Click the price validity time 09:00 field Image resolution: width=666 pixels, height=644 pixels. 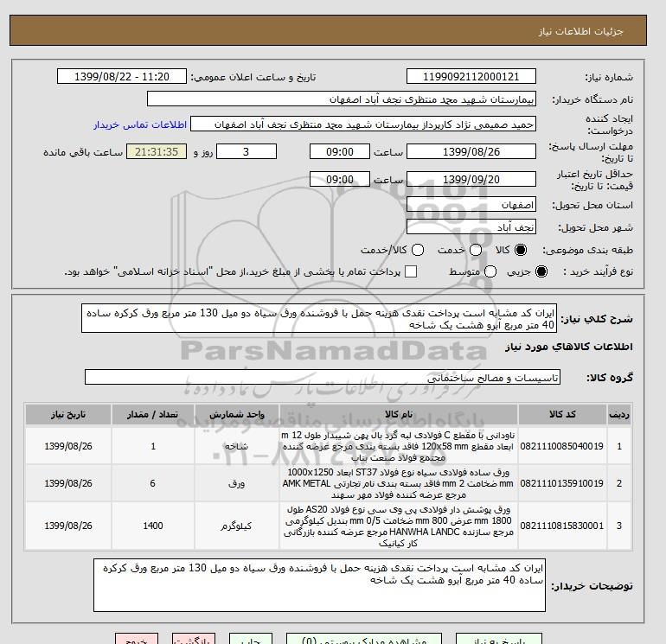coord(340,179)
